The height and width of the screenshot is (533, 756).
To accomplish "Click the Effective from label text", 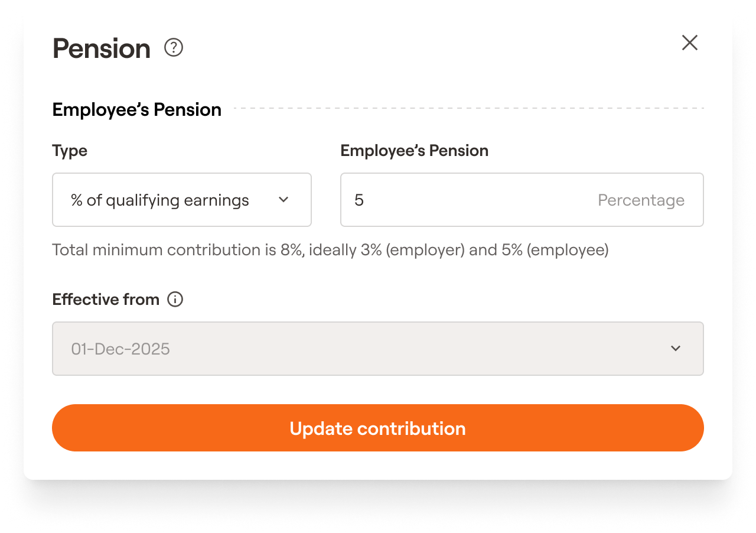I will pyautogui.click(x=106, y=300).
